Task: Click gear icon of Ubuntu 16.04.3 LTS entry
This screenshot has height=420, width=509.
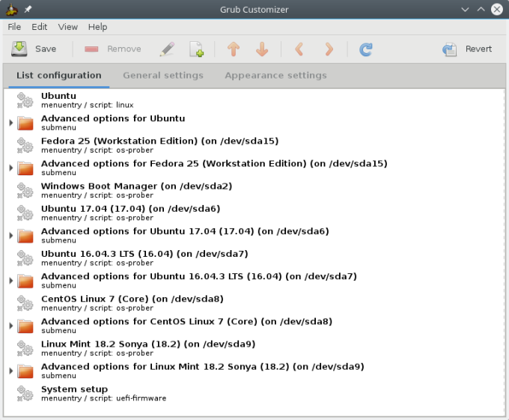Action: pyautogui.click(x=25, y=258)
